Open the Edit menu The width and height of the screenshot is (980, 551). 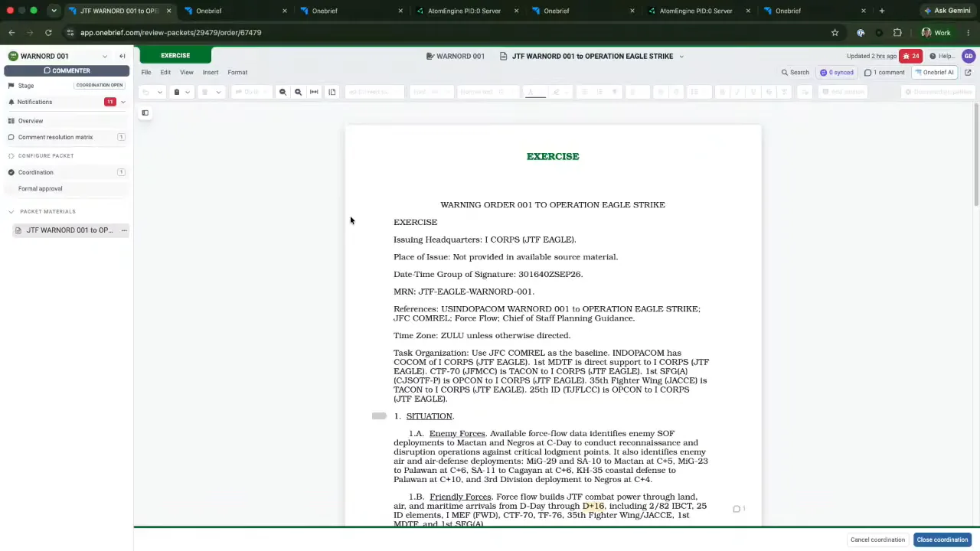[165, 73]
